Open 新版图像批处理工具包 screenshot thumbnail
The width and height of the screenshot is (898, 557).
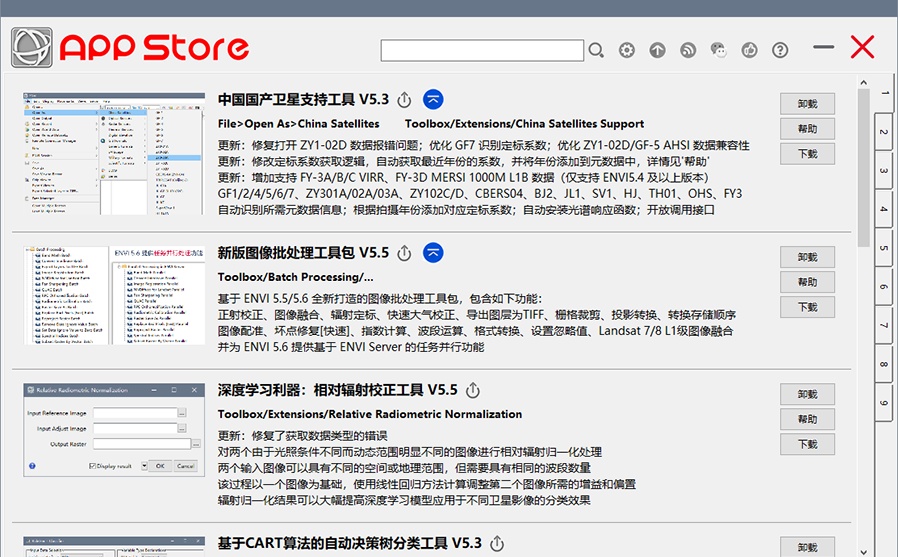point(114,295)
